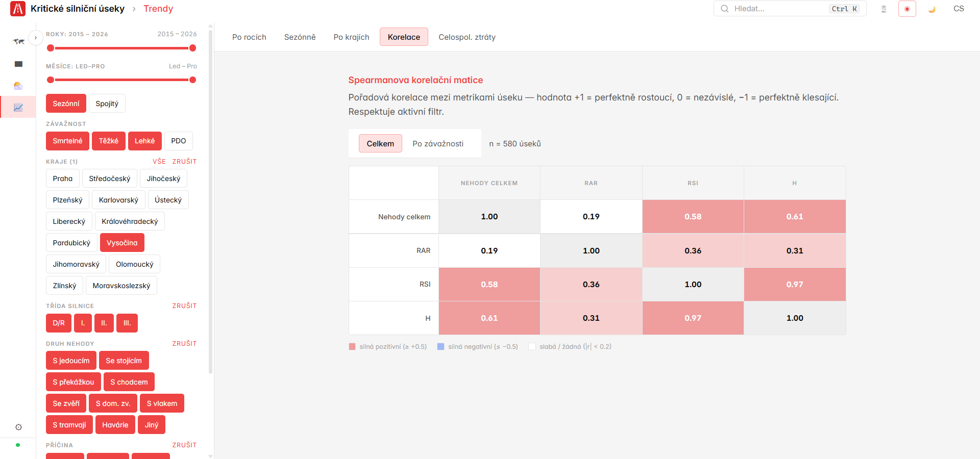Clear Druh nehody filter with ZRUŠIT
980x459 pixels.
pos(184,343)
